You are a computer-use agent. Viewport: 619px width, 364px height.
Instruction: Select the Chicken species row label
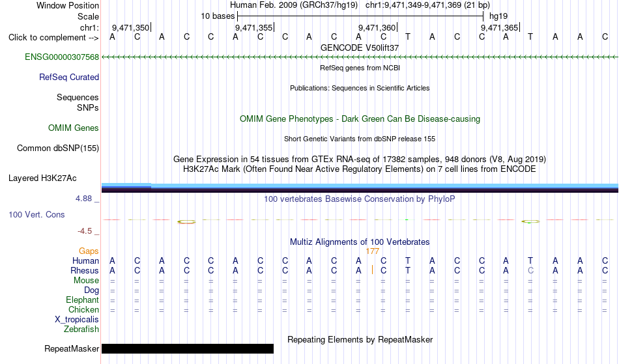pyautogui.click(x=83, y=309)
